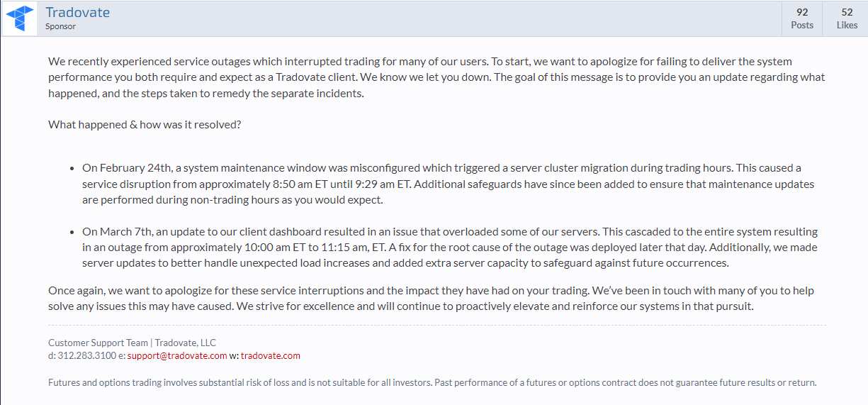Click the futures and options risk disclaimer
Image resolution: width=868 pixels, height=405 pixels.
(x=432, y=382)
